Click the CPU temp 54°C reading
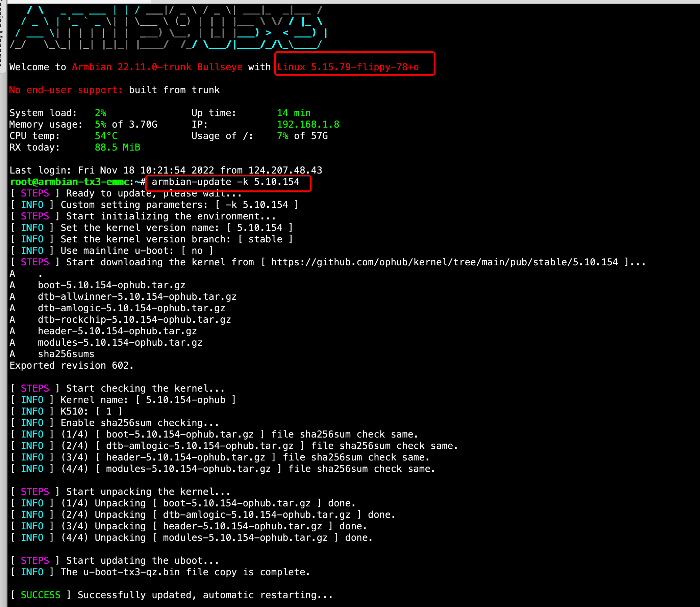 106,136
